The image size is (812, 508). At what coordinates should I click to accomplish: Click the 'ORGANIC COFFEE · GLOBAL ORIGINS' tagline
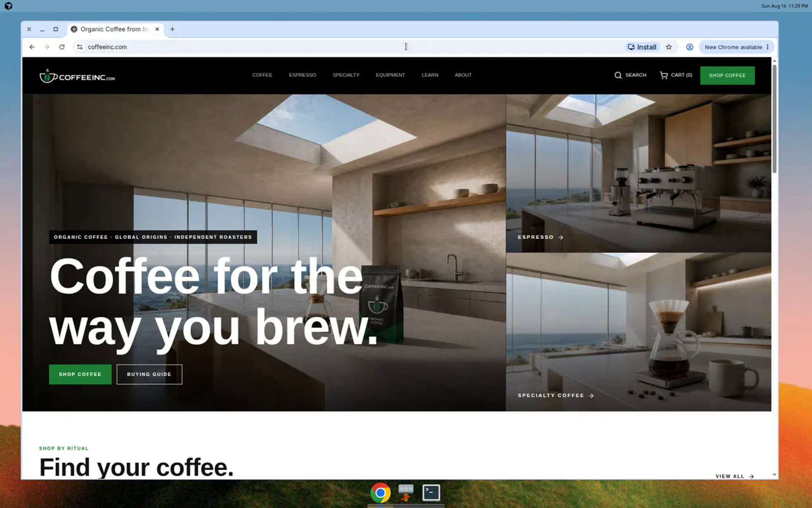coord(153,237)
